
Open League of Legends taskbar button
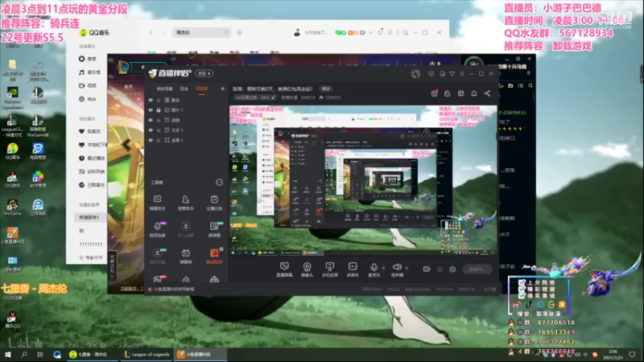pos(147,354)
